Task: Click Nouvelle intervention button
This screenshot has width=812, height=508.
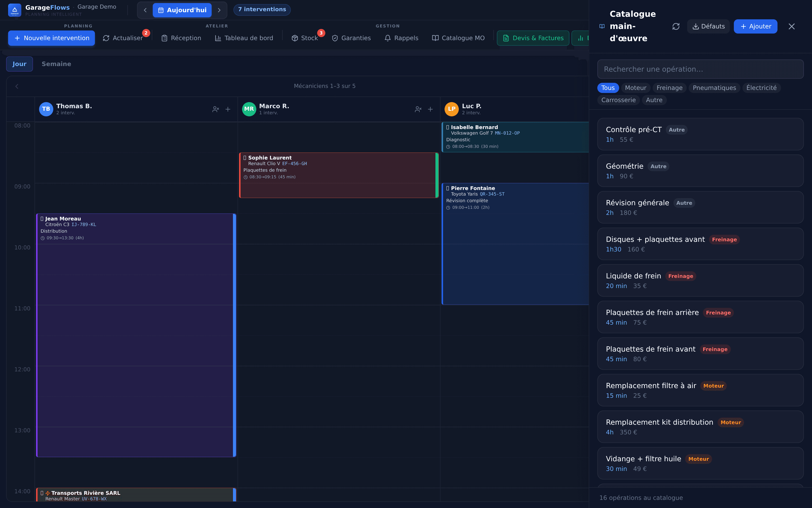Action: (51, 38)
